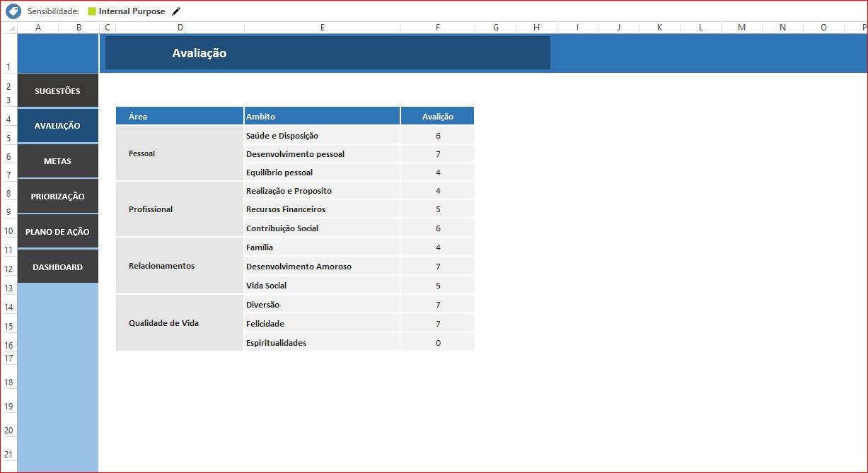The width and height of the screenshot is (868, 473).
Task: Select the rating 4 for Equilíbrio pessoal
Action: coord(438,172)
